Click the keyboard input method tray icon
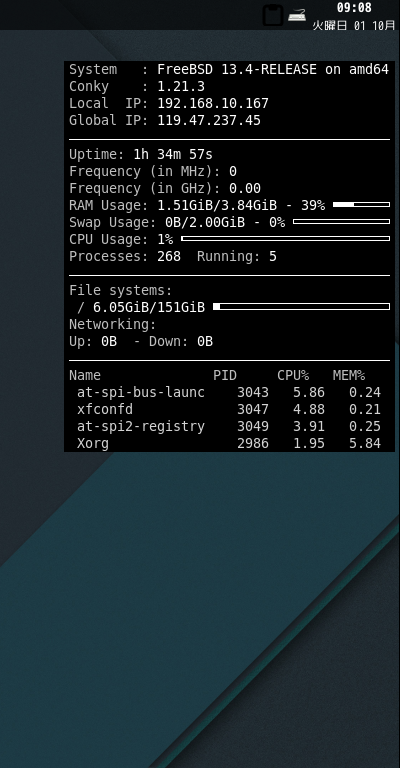 point(297,15)
